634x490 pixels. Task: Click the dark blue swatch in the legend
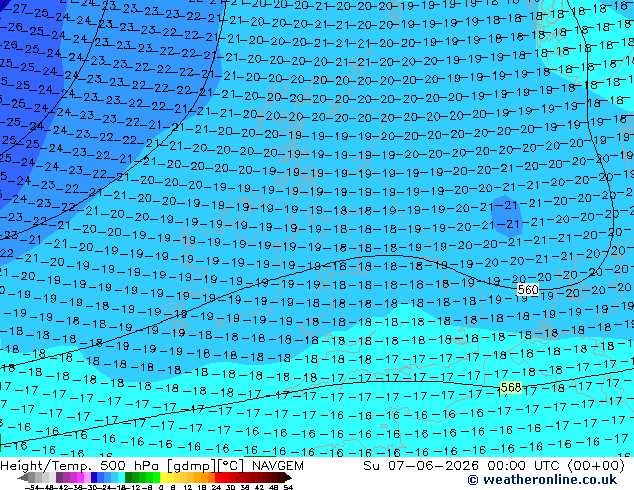tap(94, 477)
